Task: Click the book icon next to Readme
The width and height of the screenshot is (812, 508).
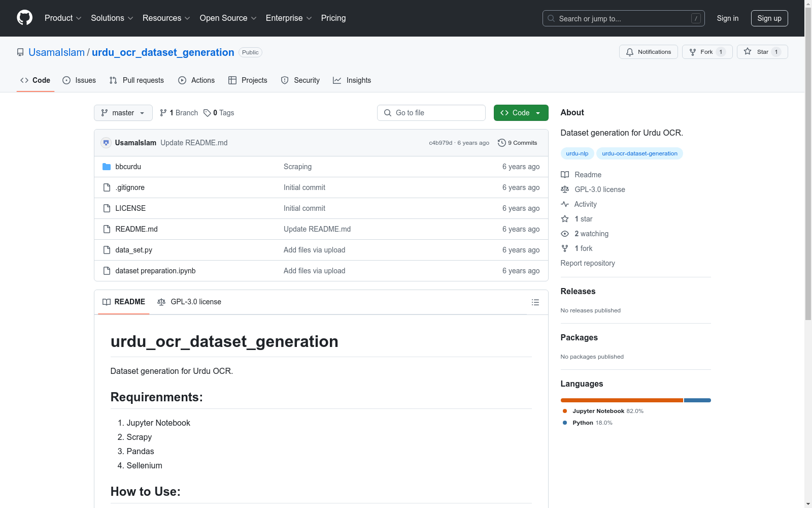Action: pos(565,175)
